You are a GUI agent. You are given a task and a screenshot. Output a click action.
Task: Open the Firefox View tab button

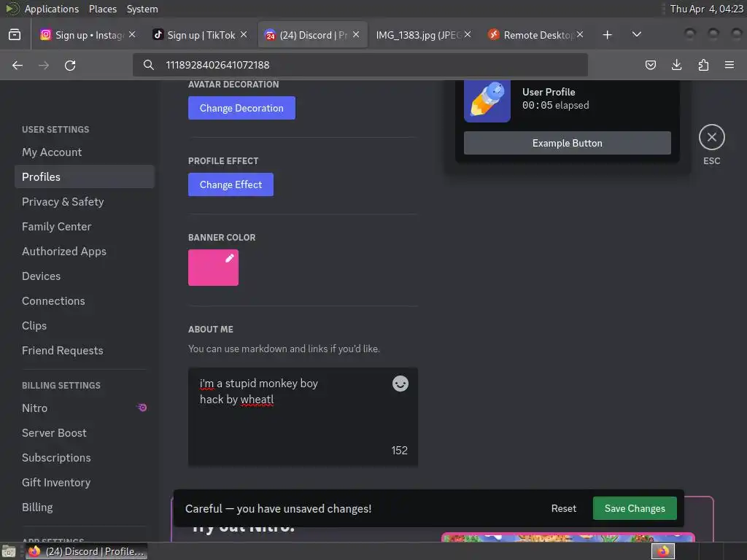pyautogui.click(x=15, y=35)
